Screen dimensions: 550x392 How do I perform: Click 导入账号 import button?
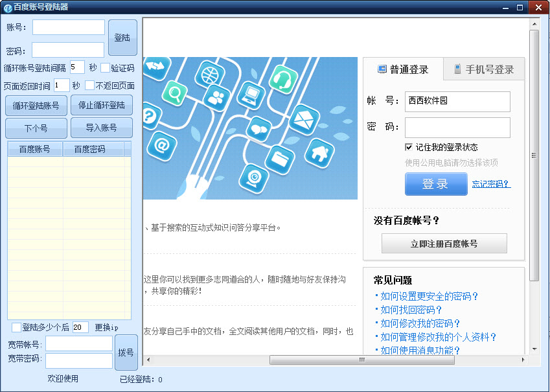click(x=102, y=128)
